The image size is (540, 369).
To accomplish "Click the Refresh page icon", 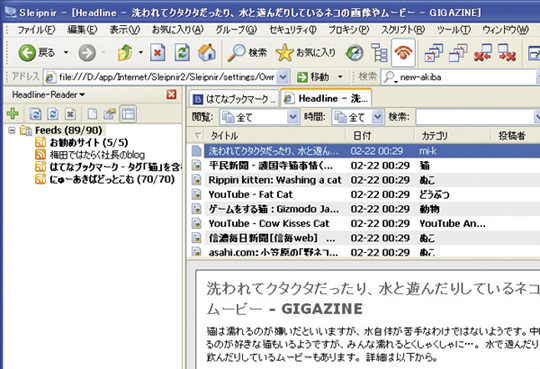I will [182, 53].
